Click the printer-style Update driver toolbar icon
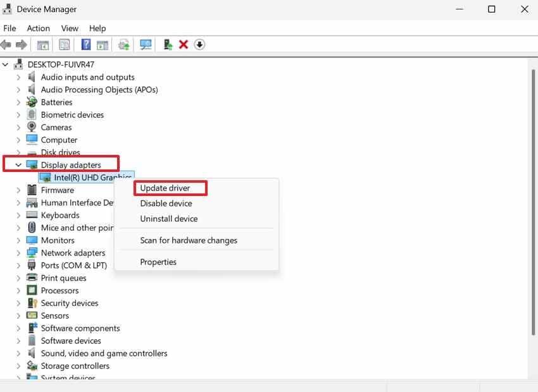This screenshot has width=538, height=392. 124,45
